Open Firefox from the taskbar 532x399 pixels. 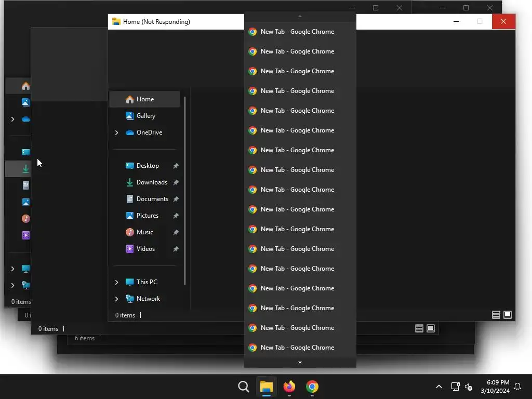pyautogui.click(x=289, y=387)
